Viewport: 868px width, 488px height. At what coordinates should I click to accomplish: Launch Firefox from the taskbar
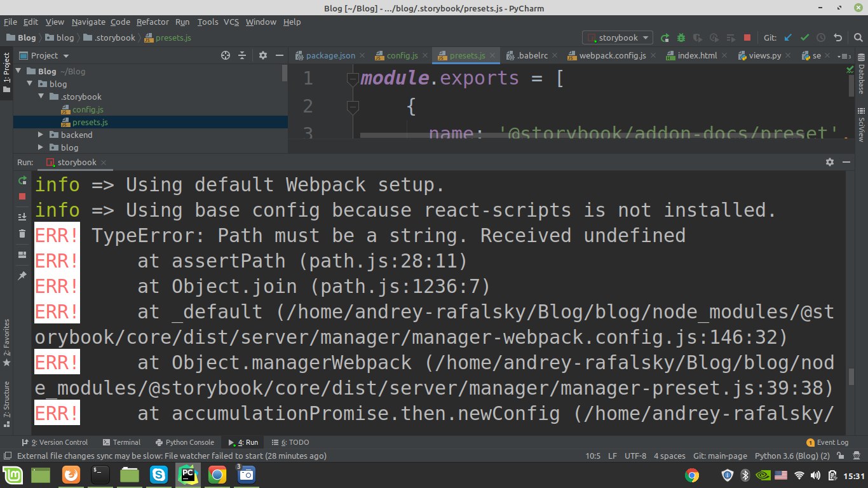pos(71,474)
